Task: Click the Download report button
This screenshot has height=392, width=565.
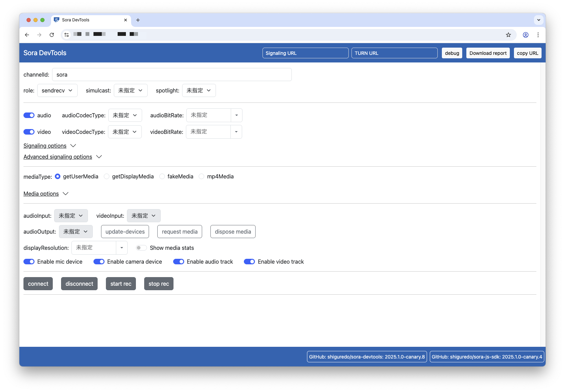Action: point(488,53)
